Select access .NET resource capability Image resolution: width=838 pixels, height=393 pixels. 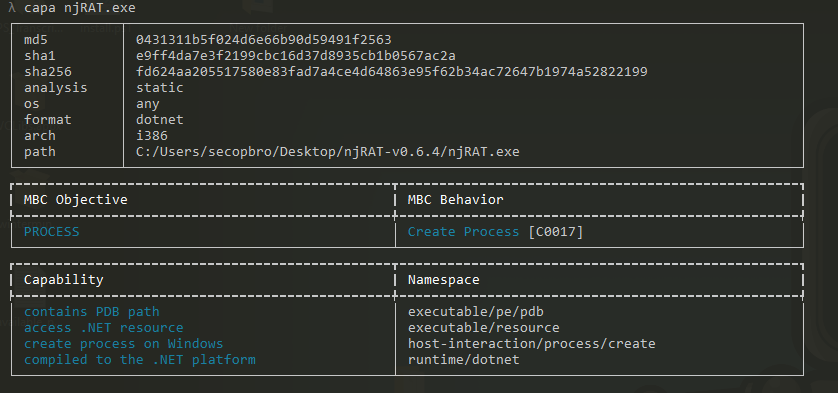click(x=104, y=327)
